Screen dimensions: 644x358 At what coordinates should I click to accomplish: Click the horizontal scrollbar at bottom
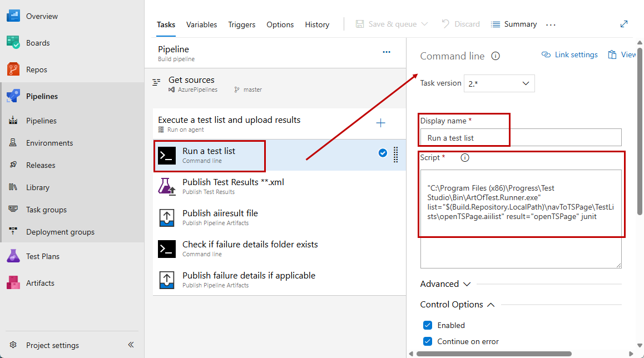(494, 354)
